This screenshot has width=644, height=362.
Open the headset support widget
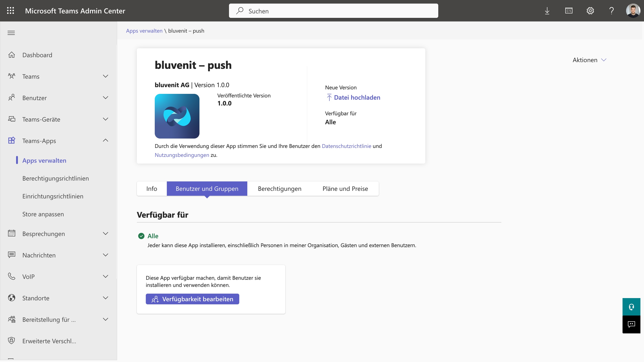[x=631, y=307]
